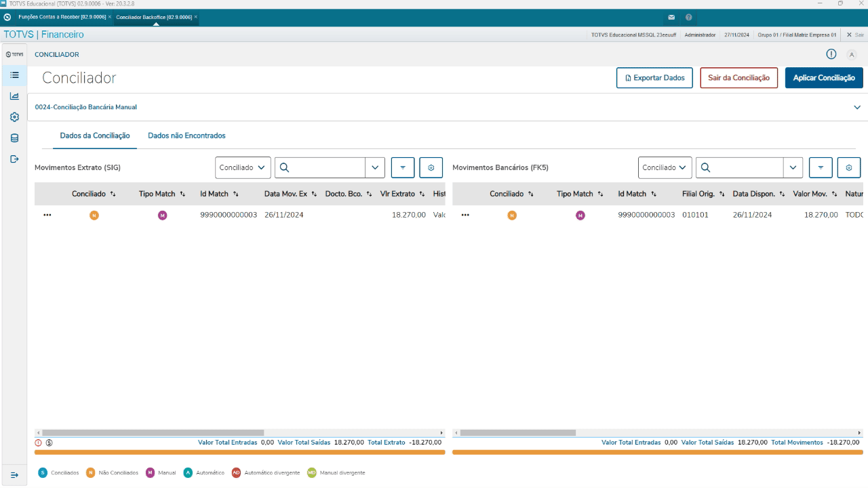The height and width of the screenshot is (488, 868).
Task: Click the TOTVS logo in sidebar
Action: (14, 54)
